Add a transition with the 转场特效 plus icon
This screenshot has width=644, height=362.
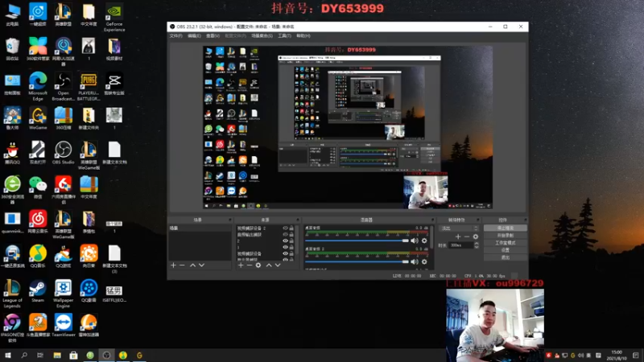point(458,237)
